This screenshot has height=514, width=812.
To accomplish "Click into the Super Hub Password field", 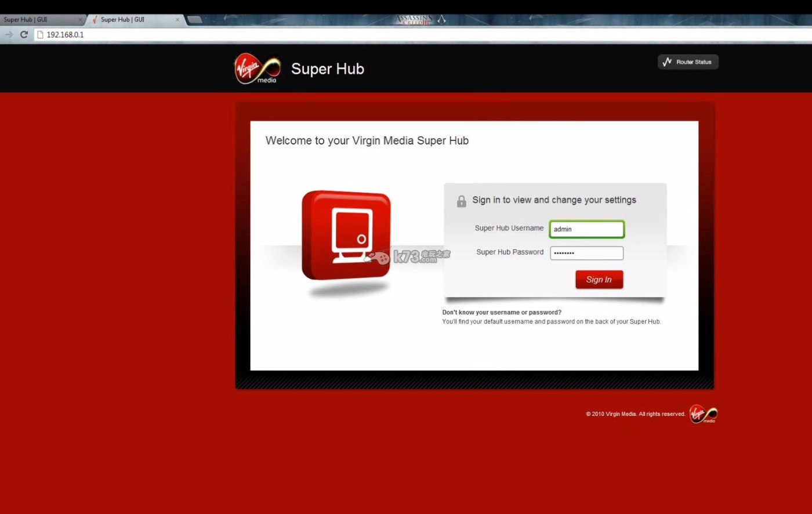I will coord(586,253).
